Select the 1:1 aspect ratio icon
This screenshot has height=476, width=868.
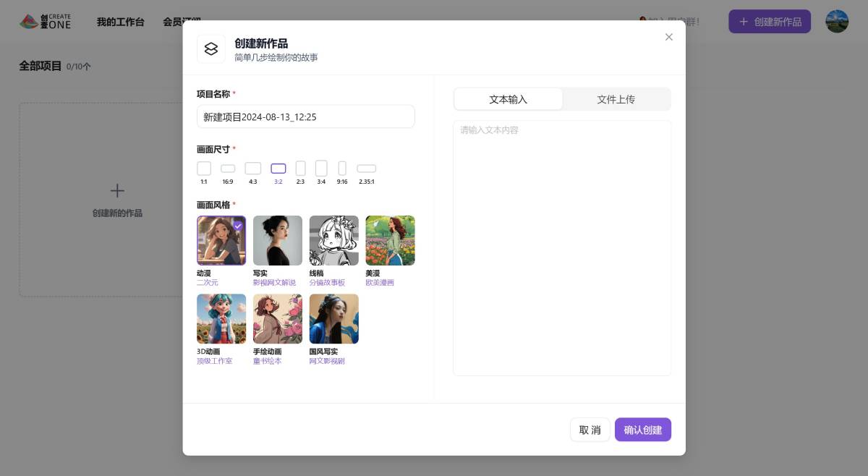(x=204, y=169)
